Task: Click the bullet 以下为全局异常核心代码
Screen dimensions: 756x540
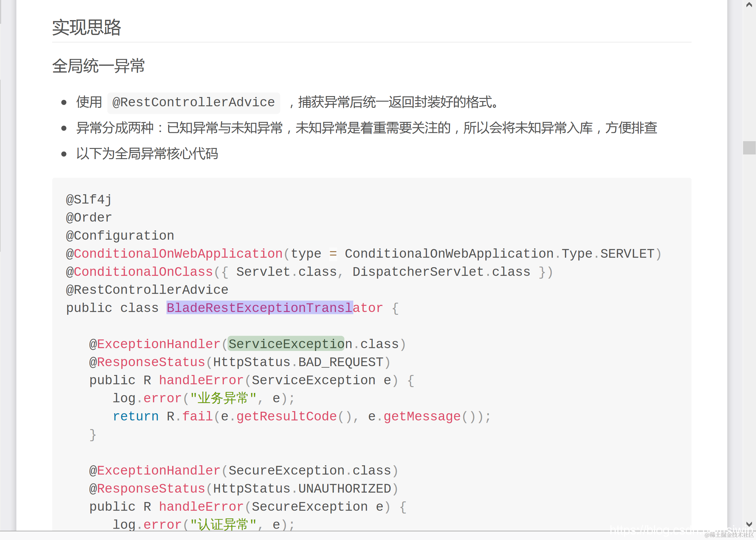Action: click(x=147, y=154)
